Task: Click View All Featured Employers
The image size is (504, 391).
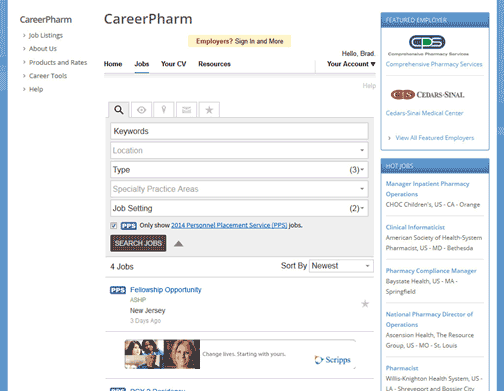Action: 435,138
